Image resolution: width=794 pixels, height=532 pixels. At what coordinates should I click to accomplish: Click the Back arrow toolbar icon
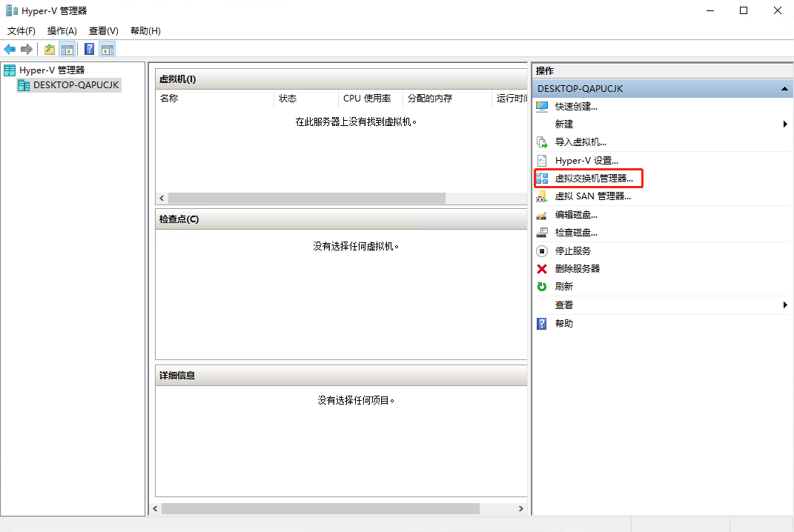pyautogui.click(x=10, y=49)
